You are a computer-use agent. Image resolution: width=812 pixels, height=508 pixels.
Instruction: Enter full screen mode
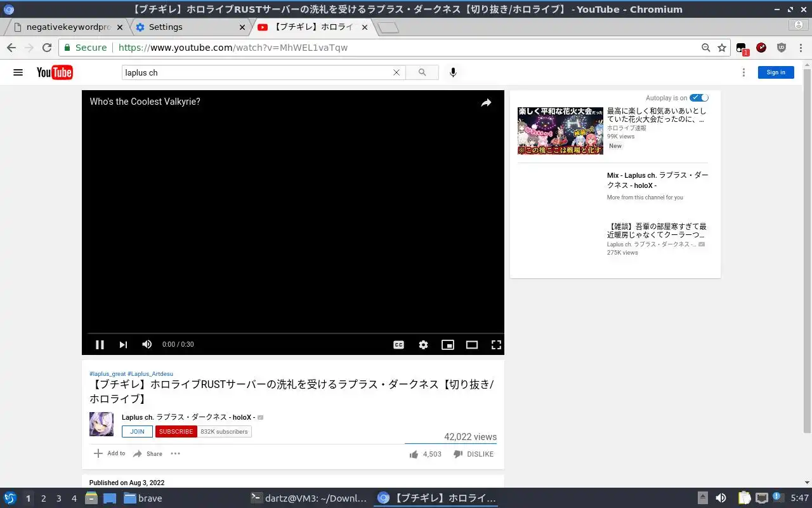pos(496,345)
